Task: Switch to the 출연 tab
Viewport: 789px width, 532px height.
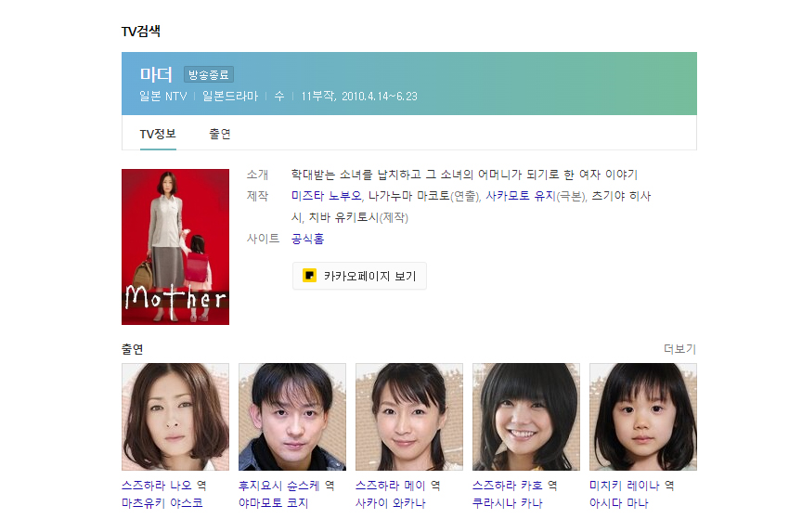Action: coord(220,134)
